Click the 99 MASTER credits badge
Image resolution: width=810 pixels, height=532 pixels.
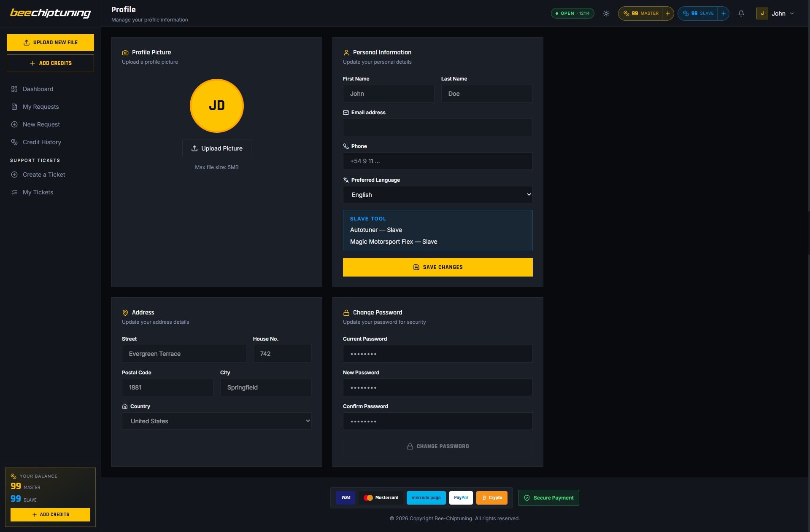pos(640,13)
